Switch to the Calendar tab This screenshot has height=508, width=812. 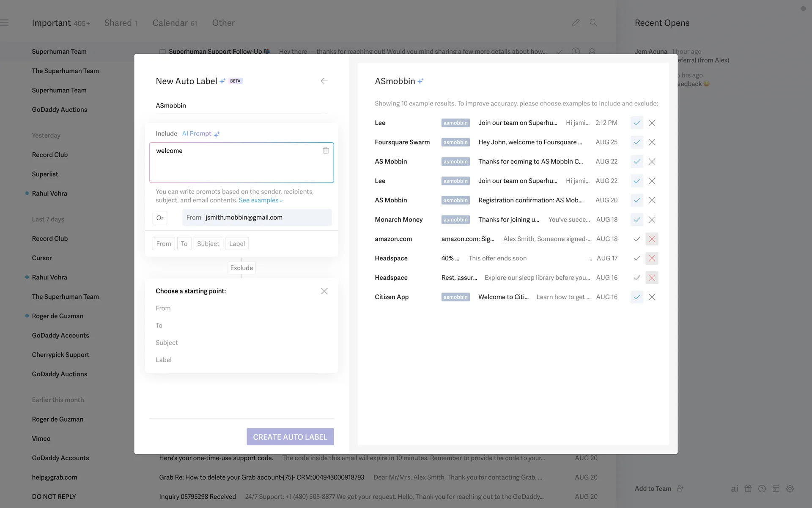(174, 23)
